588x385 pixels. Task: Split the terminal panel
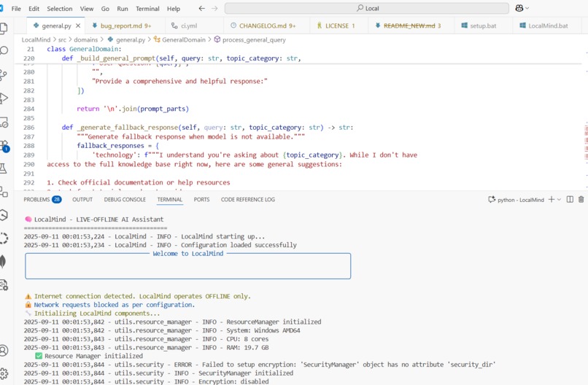[x=570, y=200]
